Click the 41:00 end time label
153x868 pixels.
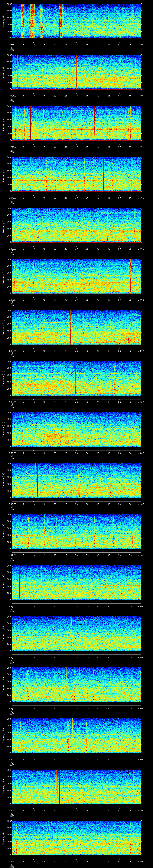[x=141, y=504]
